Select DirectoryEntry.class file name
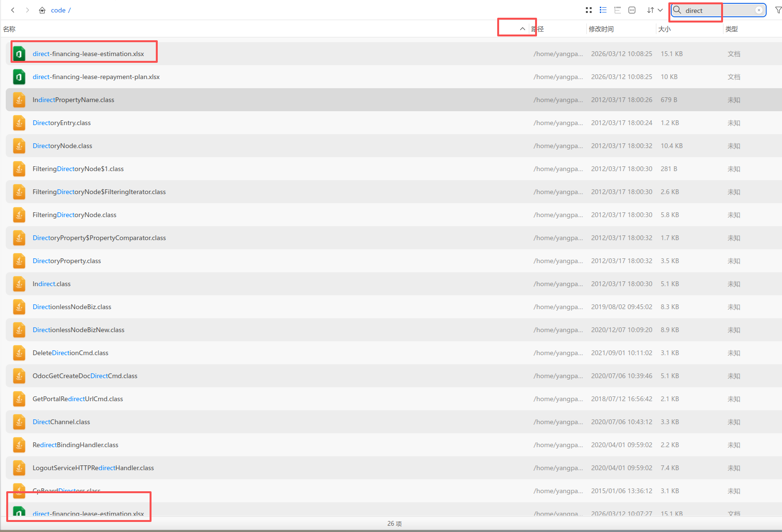Screen dimensions: 782x532 [61, 123]
